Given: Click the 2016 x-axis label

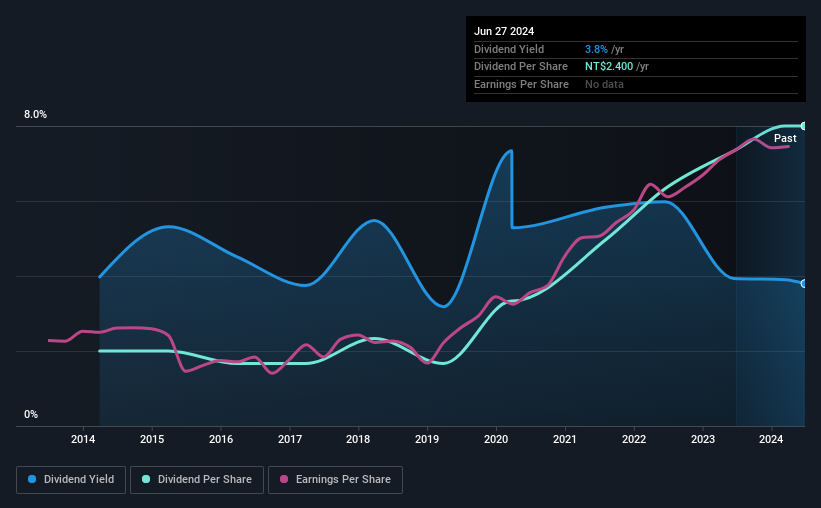Looking at the screenshot, I should [221, 439].
